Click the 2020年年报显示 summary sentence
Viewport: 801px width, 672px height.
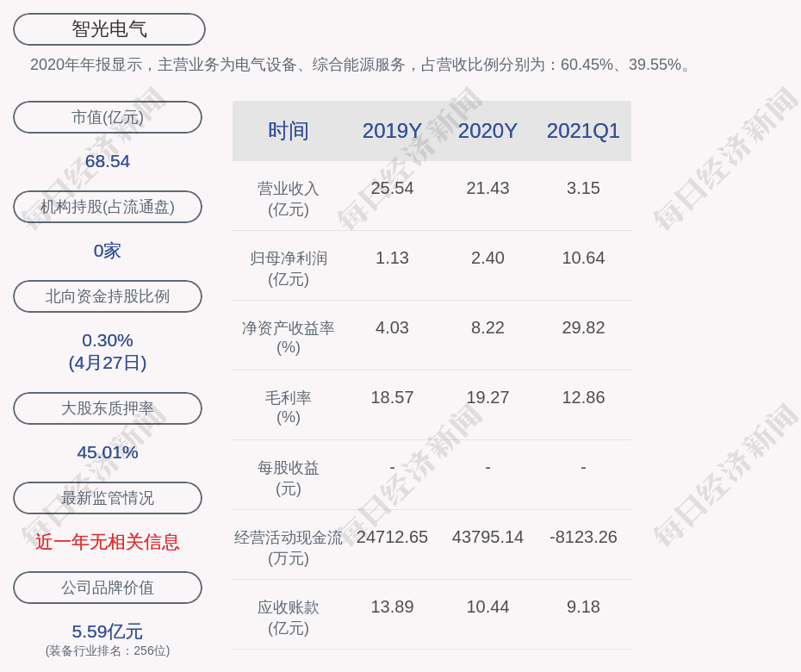point(360,65)
